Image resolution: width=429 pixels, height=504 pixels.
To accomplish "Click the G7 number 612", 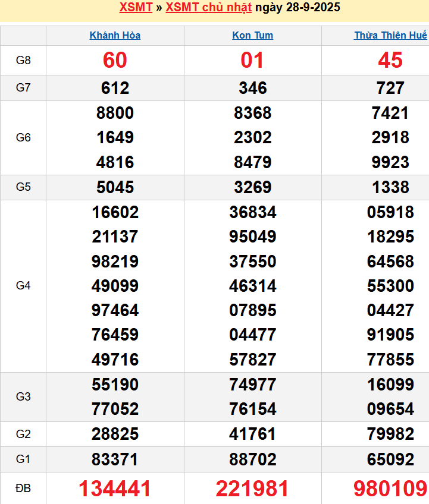I will point(115,88).
